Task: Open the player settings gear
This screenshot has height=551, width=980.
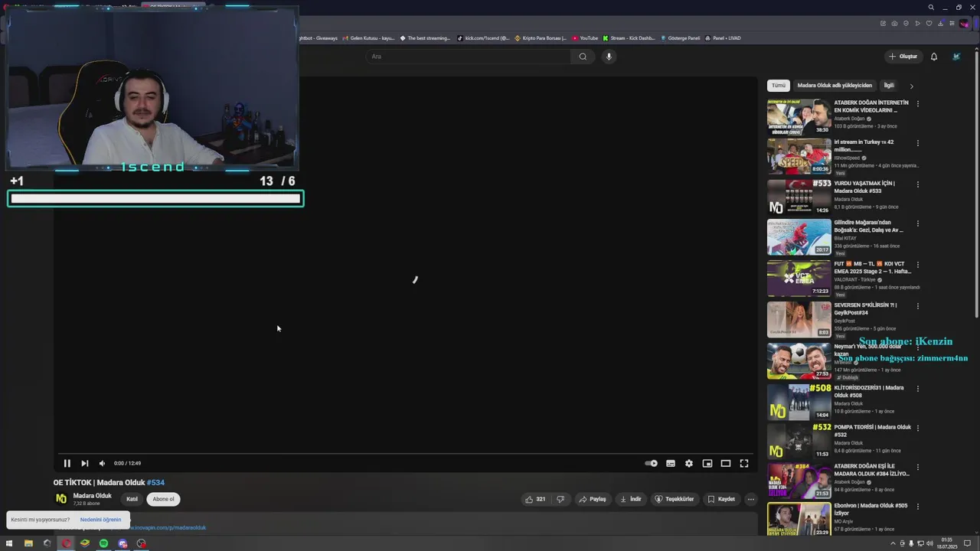Action: (x=689, y=463)
